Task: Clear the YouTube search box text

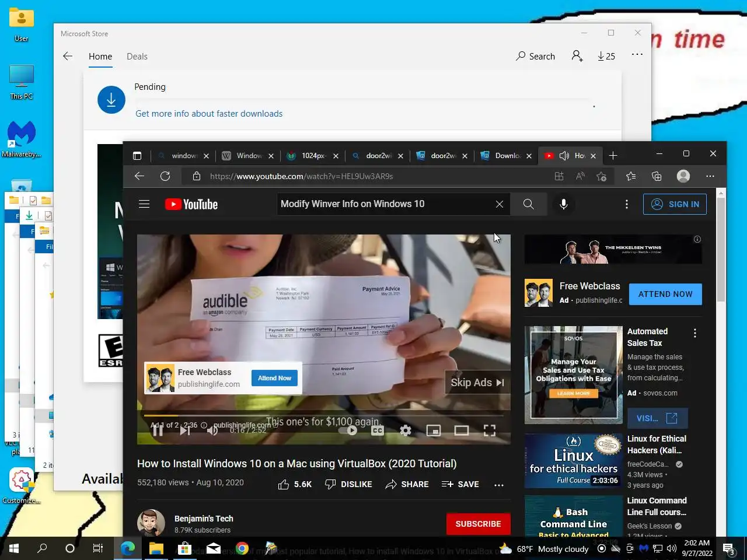Action: 500,204
